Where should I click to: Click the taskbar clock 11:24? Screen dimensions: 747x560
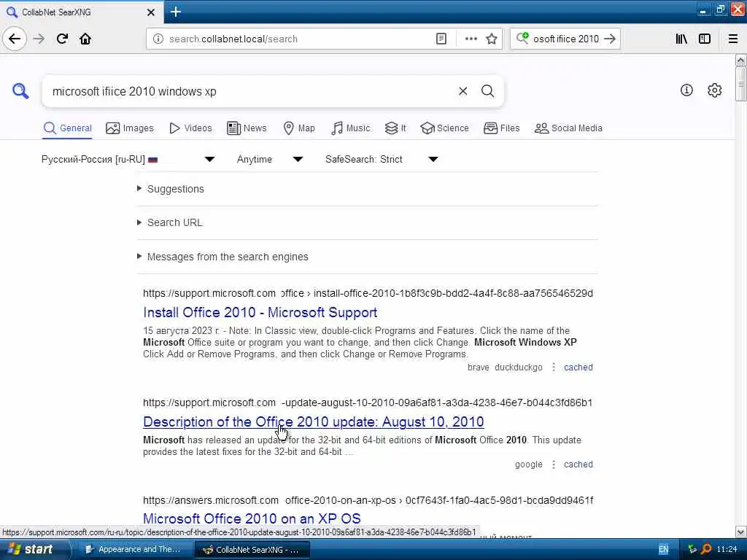[727, 550]
